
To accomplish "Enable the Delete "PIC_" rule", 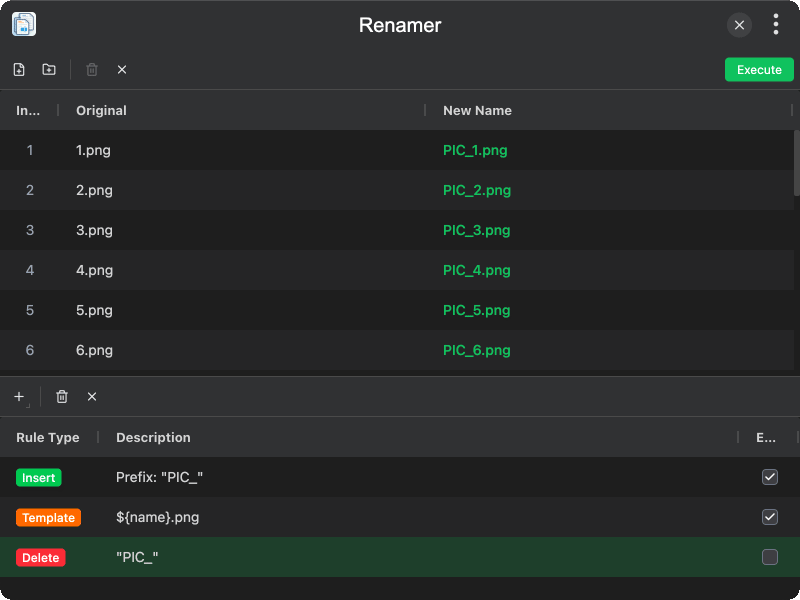I will (x=770, y=557).
